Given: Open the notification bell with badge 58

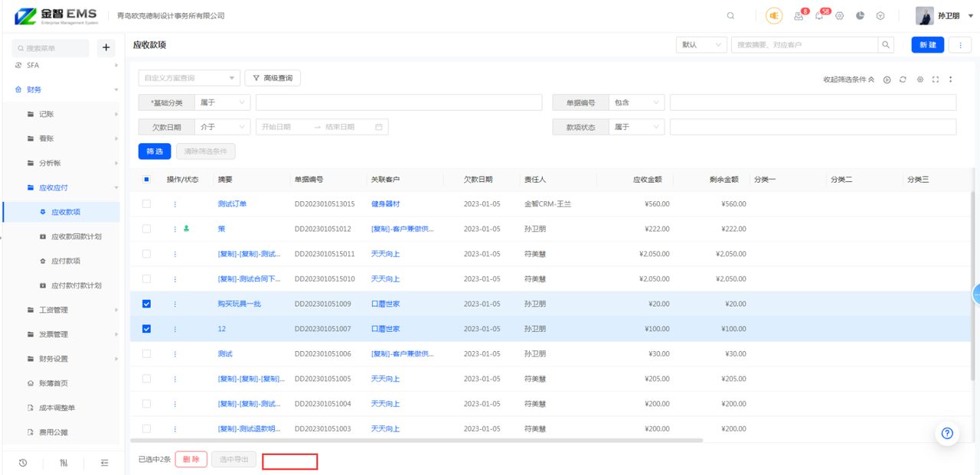Looking at the screenshot, I should click(x=819, y=16).
